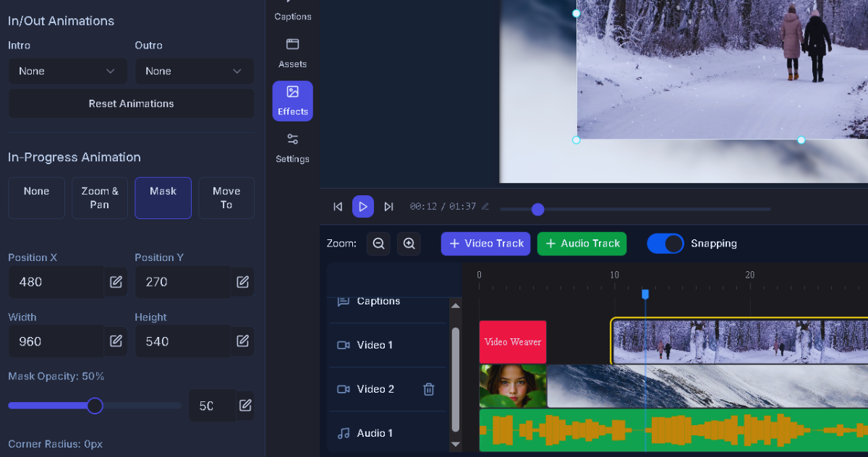Click the timeline zoom out icon
Viewport: 868px width, 457px height.
[x=378, y=243]
